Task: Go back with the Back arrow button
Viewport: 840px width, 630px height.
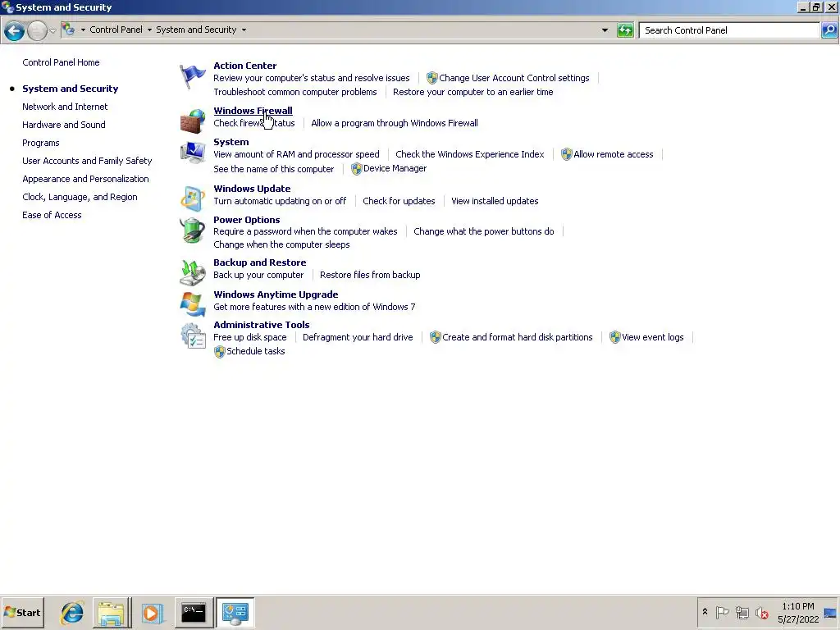Action: pos(15,30)
